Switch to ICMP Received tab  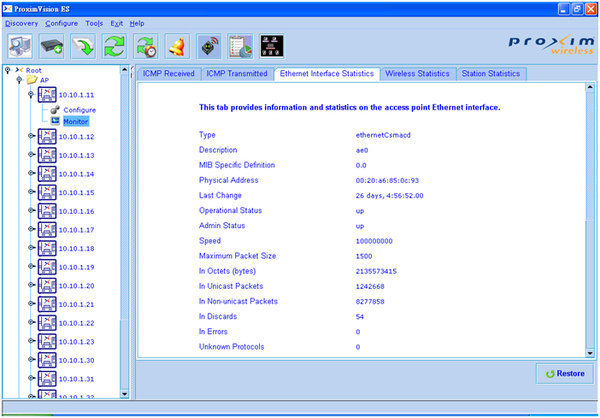coord(169,73)
